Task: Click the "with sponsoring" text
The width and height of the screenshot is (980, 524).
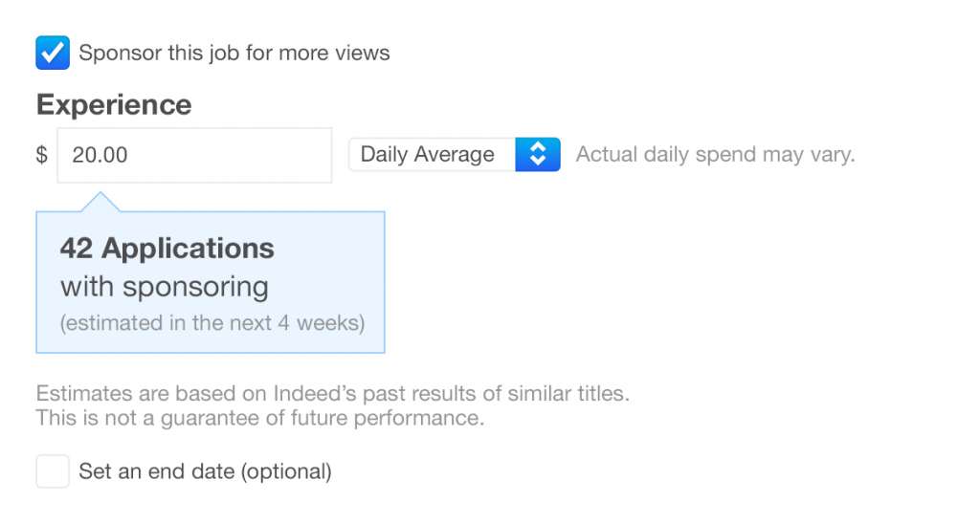Action: point(165,286)
